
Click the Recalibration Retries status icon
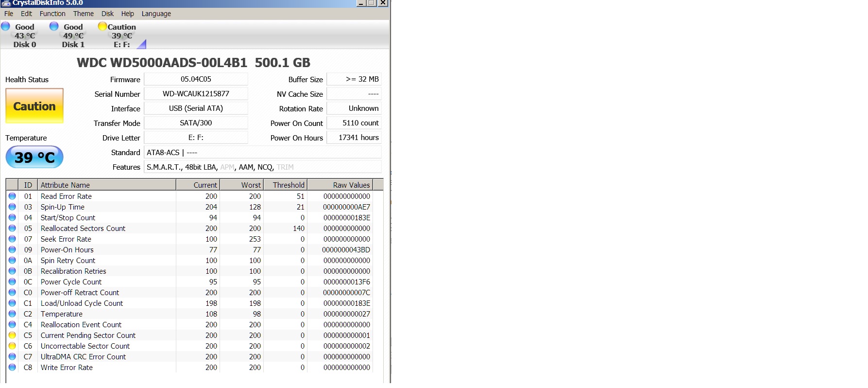click(12, 271)
